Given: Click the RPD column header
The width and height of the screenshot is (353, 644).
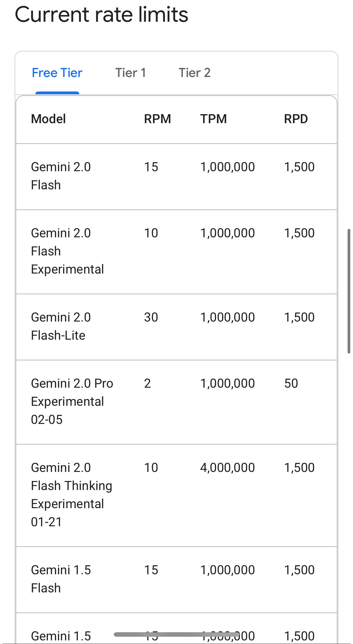Looking at the screenshot, I should click(296, 119).
